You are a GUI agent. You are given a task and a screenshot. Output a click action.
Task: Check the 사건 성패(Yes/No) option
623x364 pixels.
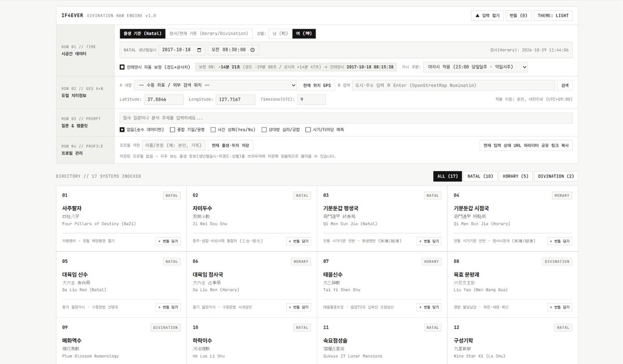pyautogui.click(x=213, y=130)
